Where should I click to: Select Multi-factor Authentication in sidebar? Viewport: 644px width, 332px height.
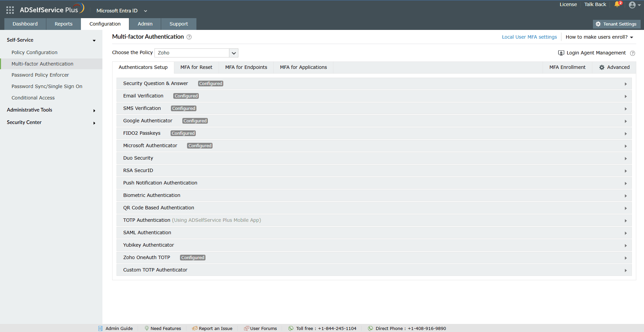tap(42, 64)
